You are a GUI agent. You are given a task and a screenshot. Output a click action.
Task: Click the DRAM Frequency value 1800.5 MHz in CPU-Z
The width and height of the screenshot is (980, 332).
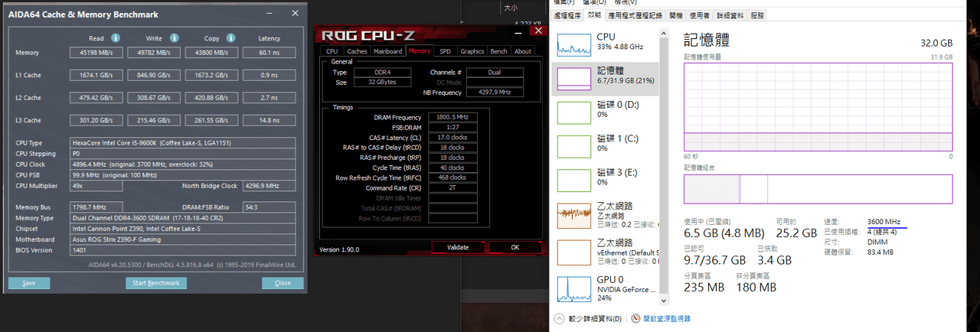452,117
